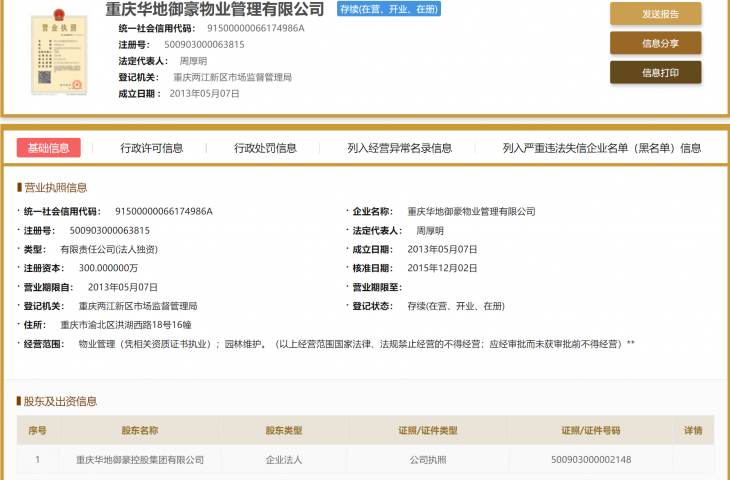Click 登记状态 value 存续(在营、开业、在册)

(x=456, y=306)
